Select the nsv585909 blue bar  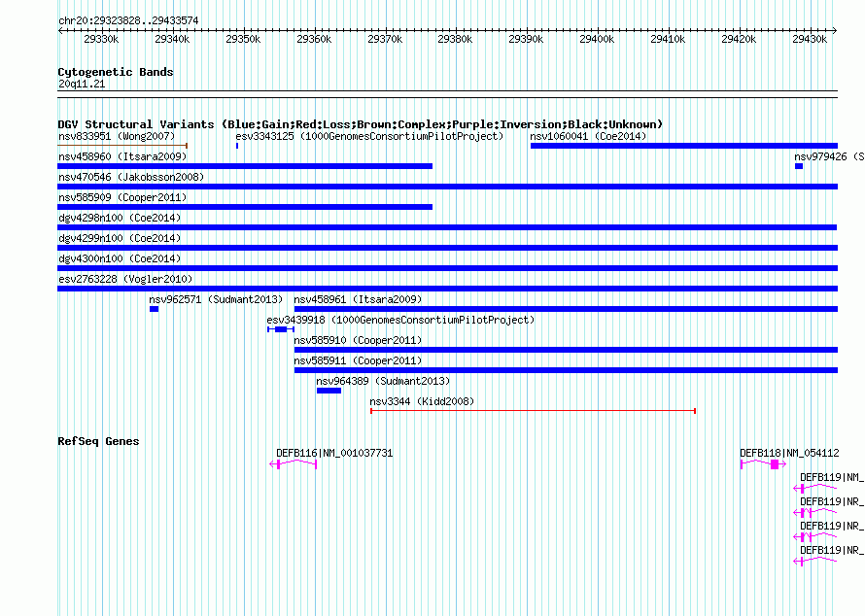245,207
